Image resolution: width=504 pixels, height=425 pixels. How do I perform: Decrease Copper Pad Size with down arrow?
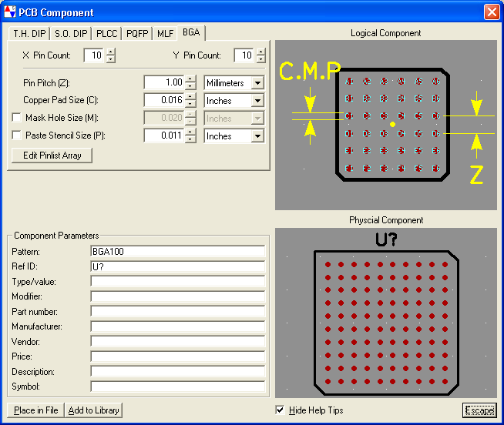point(190,104)
